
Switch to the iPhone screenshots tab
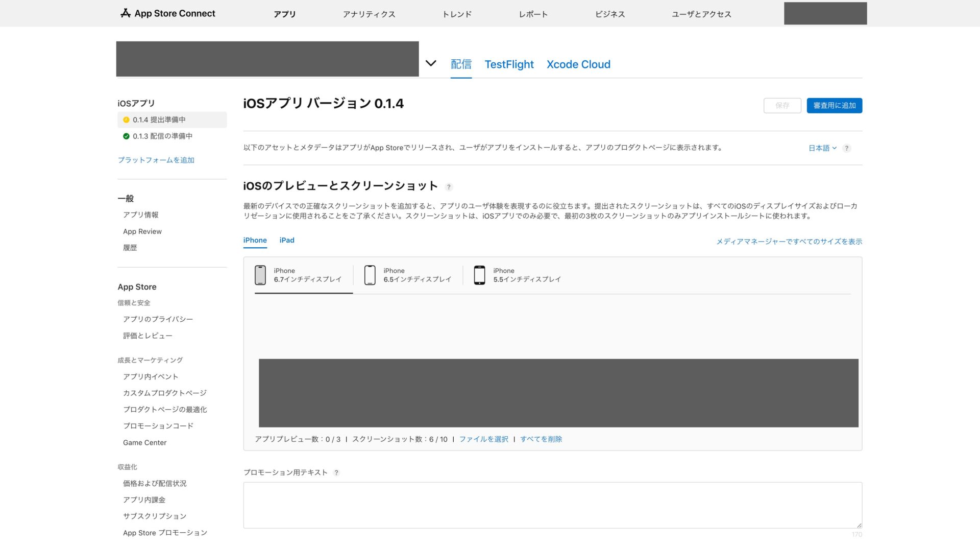coord(255,241)
